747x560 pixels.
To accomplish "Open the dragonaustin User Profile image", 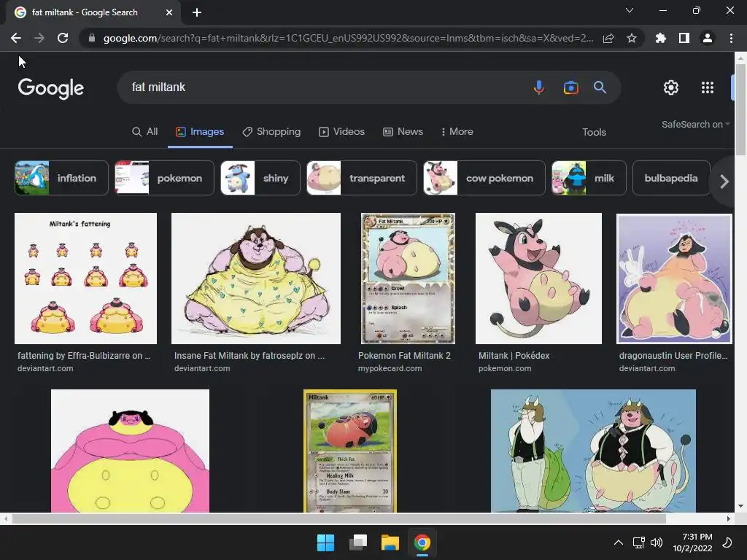I will click(674, 279).
